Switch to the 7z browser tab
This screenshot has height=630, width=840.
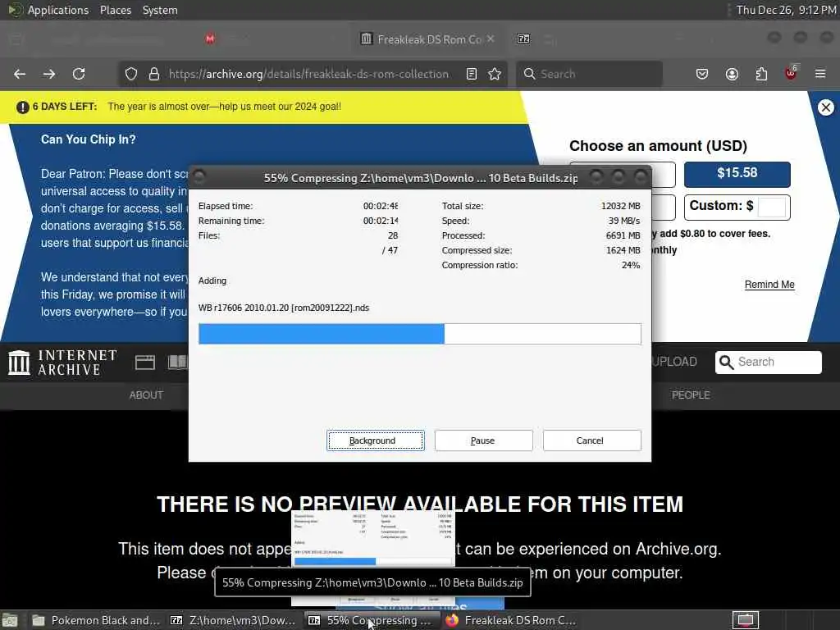click(523, 39)
